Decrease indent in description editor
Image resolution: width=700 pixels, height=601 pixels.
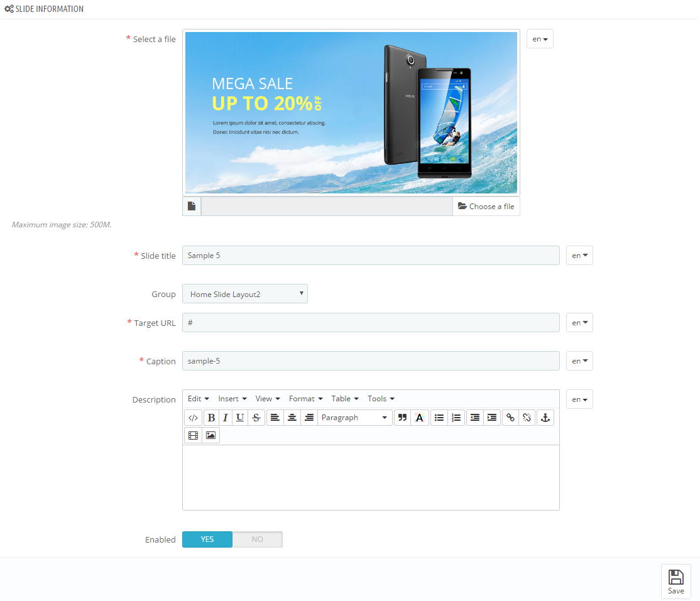click(x=475, y=418)
